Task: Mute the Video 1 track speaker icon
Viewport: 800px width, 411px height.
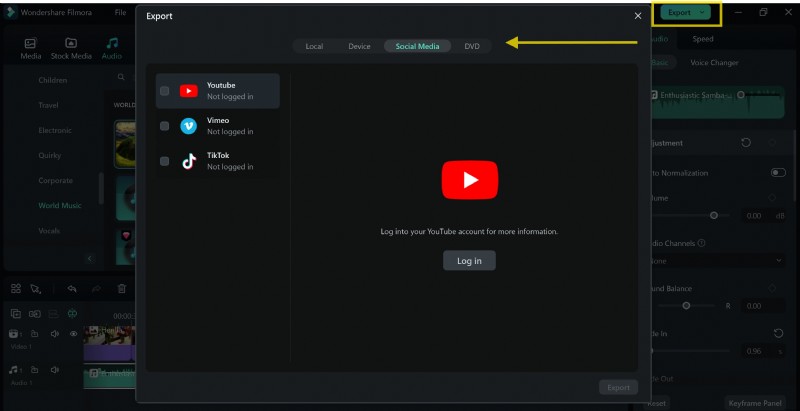Action: pos(55,334)
